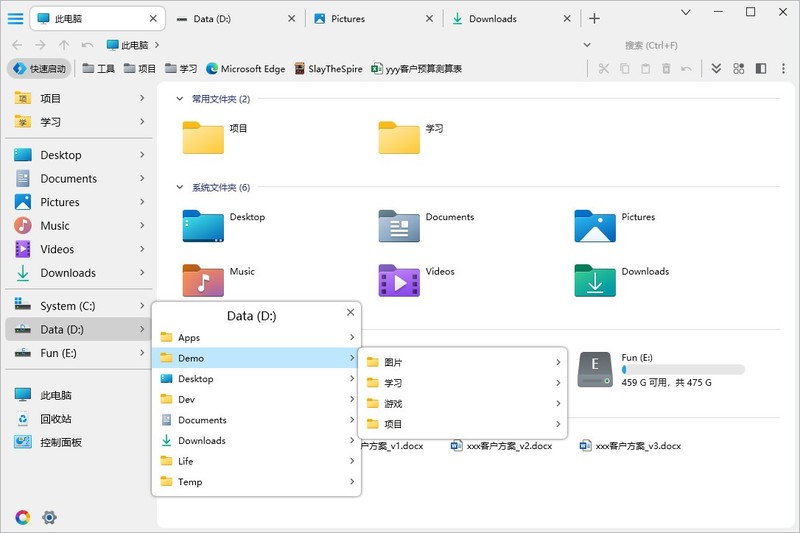Select 游戏 in the Demo submenu
This screenshot has height=533, width=800.
click(463, 403)
